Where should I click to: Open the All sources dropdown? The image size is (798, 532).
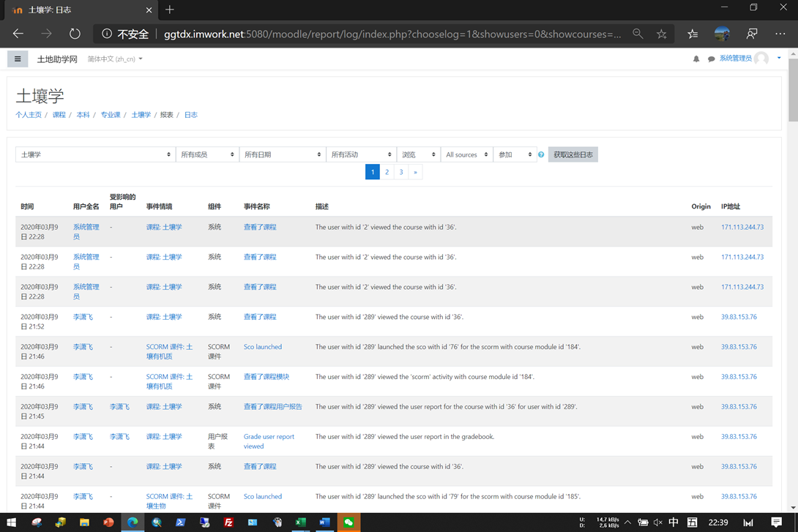[466, 155]
